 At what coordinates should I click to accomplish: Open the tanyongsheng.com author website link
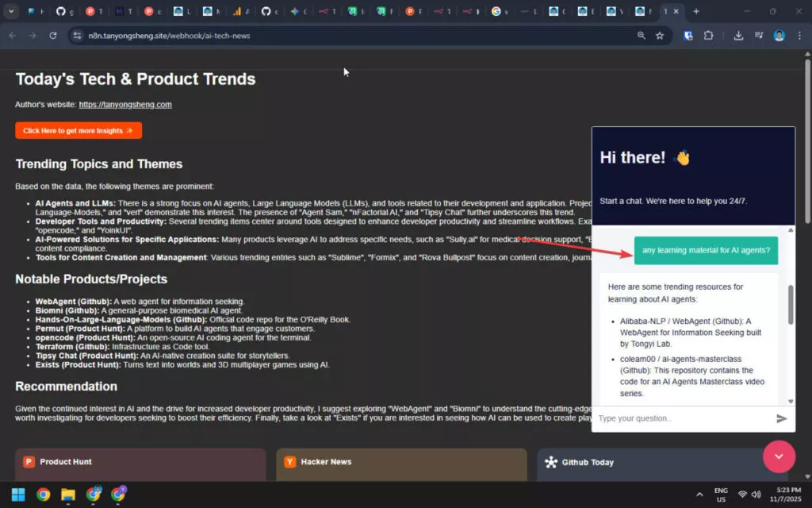tap(125, 105)
